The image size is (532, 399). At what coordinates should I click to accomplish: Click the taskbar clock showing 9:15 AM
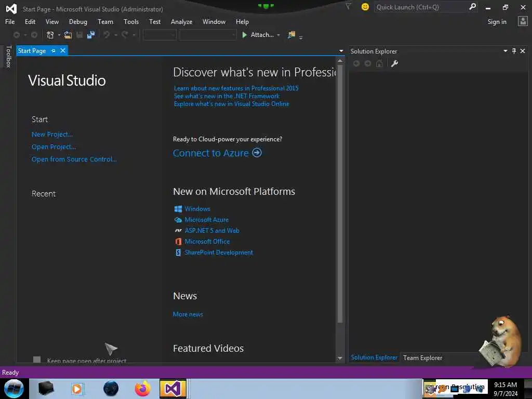pos(505,389)
